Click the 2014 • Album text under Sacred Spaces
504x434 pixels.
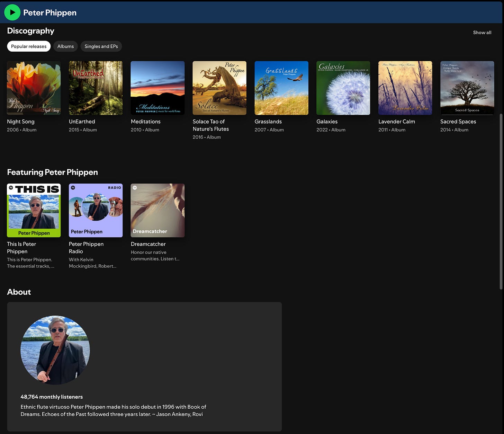(x=454, y=130)
